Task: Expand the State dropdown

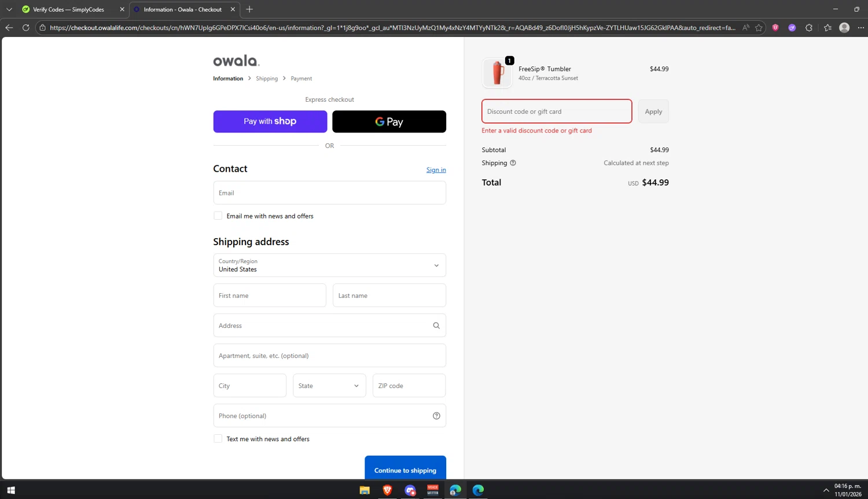Action: pos(329,386)
